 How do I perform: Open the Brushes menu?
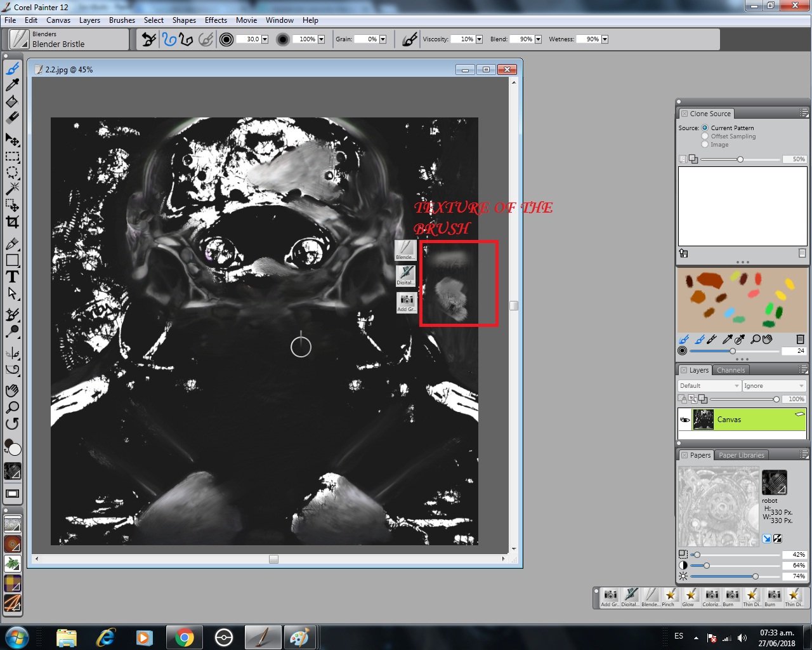click(x=122, y=20)
